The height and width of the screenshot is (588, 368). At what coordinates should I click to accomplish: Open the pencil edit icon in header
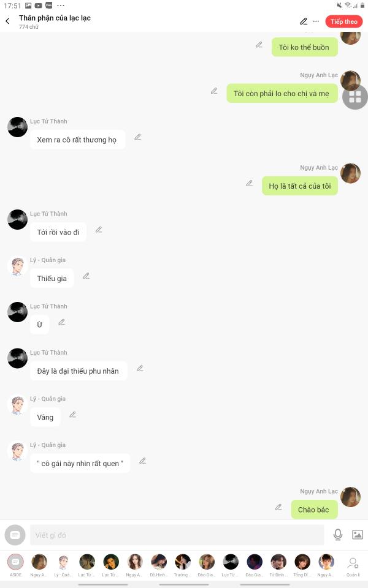(x=304, y=21)
